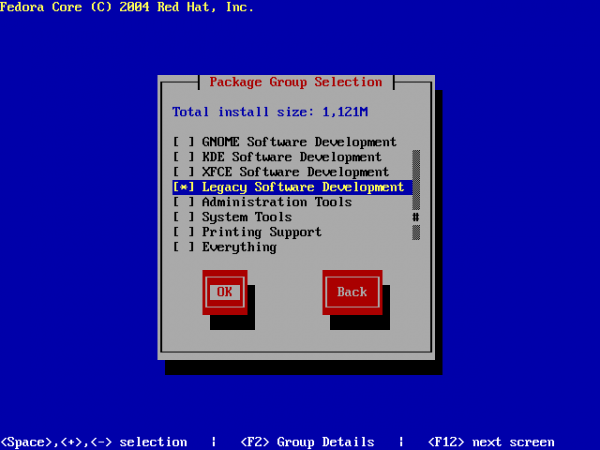This screenshot has height=450, width=600.
Task: Click the "Package Group Selection" dialog title
Action: point(296,82)
